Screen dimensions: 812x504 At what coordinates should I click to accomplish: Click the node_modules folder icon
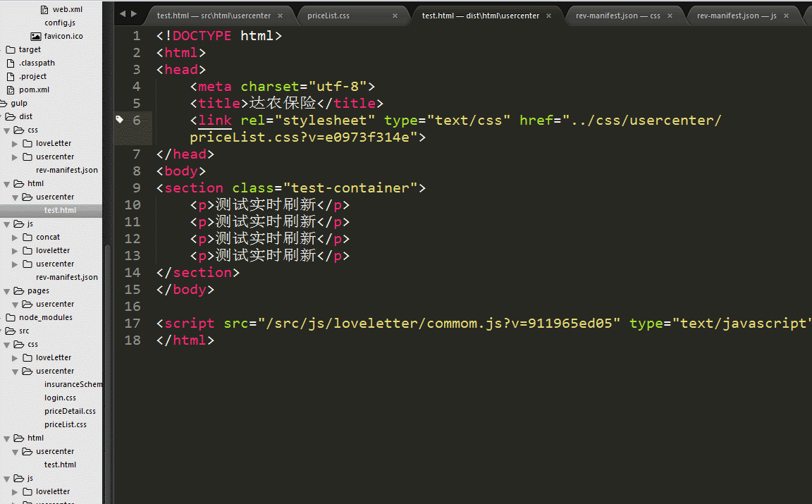point(11,317)
